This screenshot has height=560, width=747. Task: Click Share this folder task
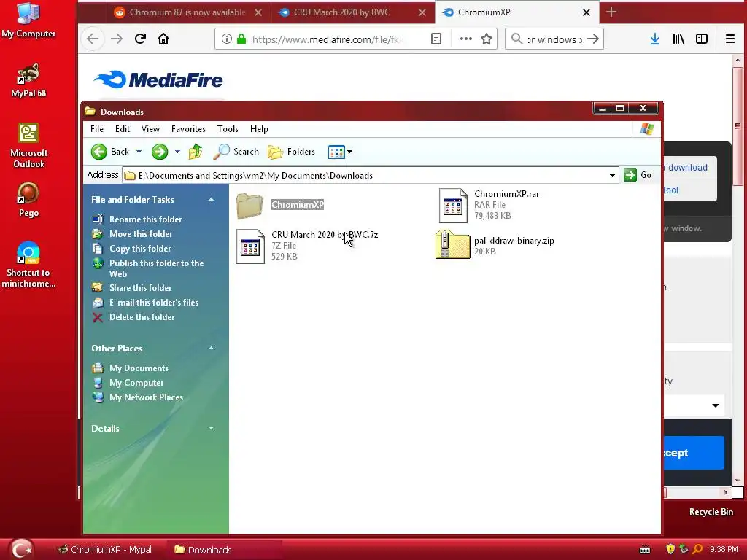point(132,287)
